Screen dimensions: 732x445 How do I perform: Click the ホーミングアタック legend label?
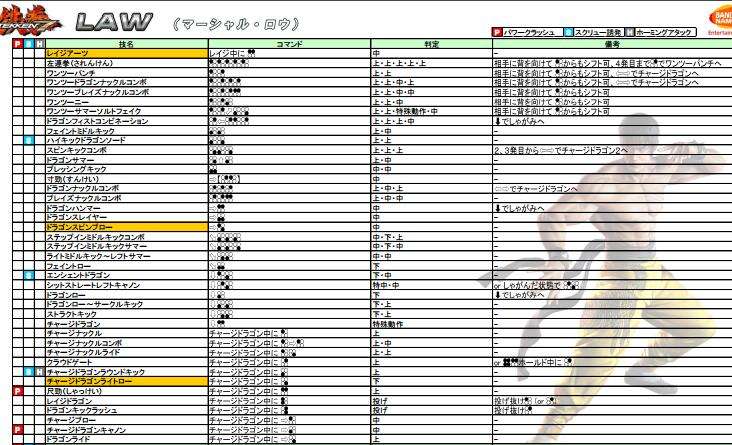pos(663,32)
